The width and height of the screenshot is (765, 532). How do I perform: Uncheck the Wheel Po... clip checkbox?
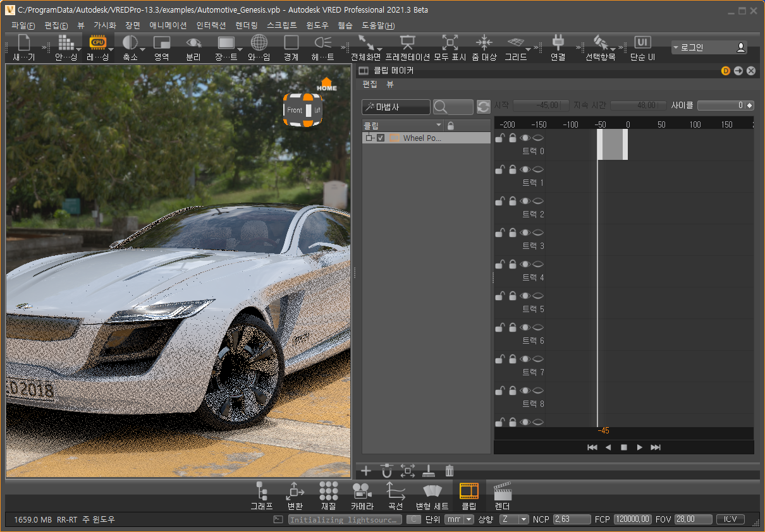click(381, 138)
